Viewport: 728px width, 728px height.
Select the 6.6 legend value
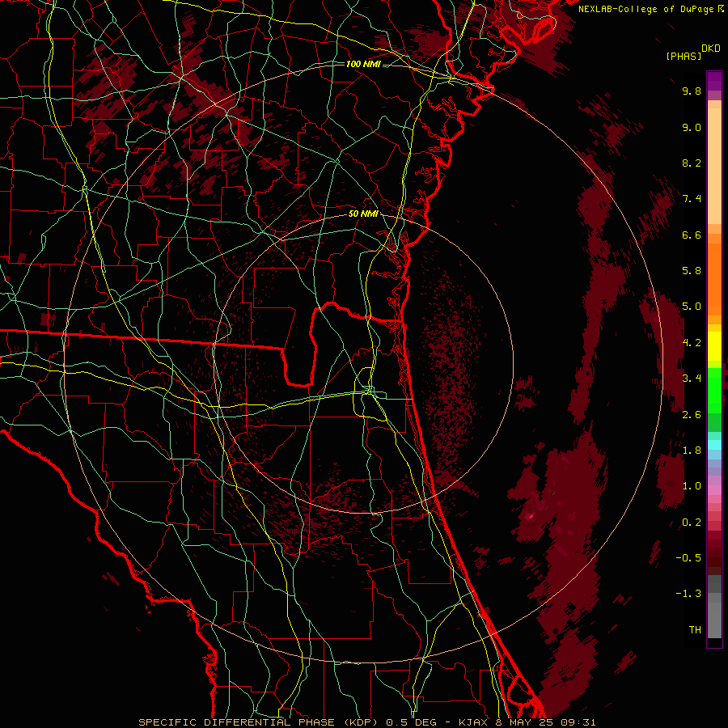[x=692, y=235]
